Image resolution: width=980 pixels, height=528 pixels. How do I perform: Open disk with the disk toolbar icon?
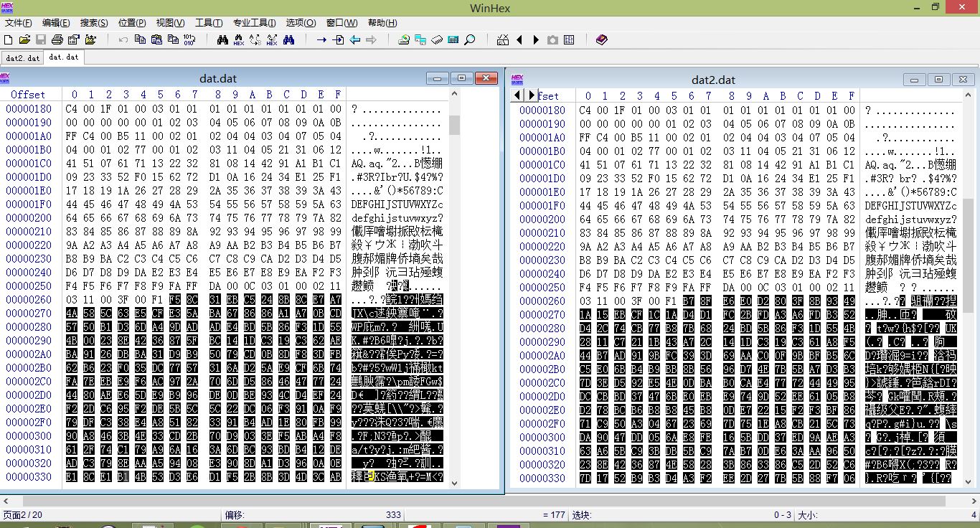pos(404,39)
